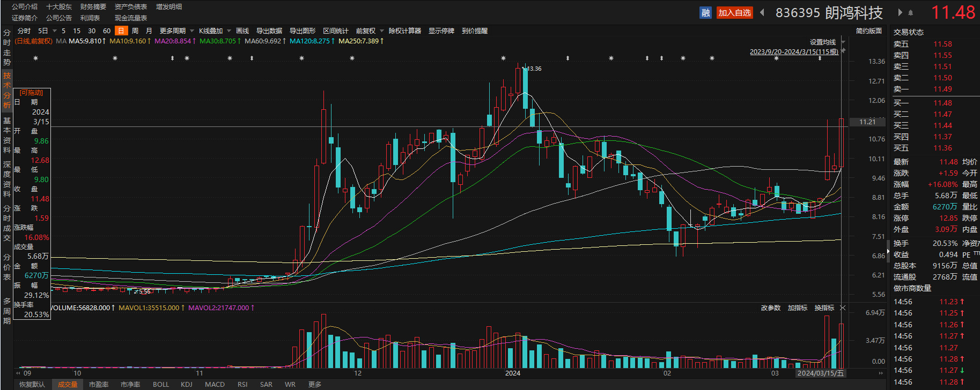Open the 十大股东 top shareholders tab
980x390 pixels.
click(x=59, y=7)
